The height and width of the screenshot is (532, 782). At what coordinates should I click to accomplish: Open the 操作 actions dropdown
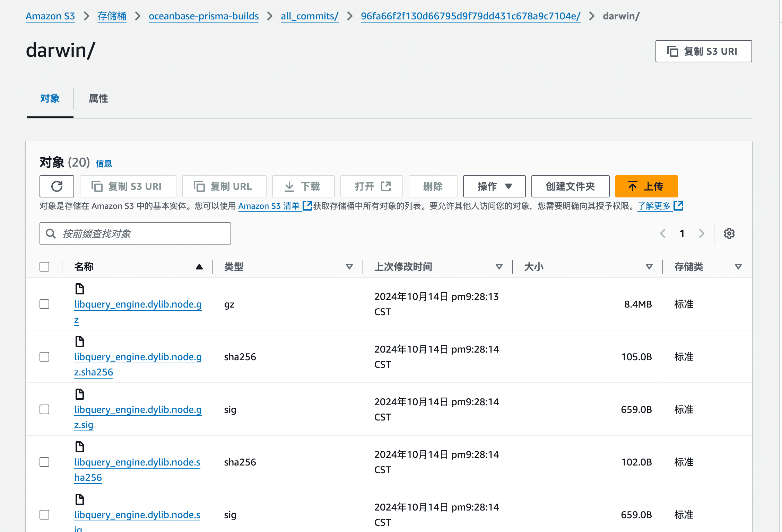pos(494,186)
